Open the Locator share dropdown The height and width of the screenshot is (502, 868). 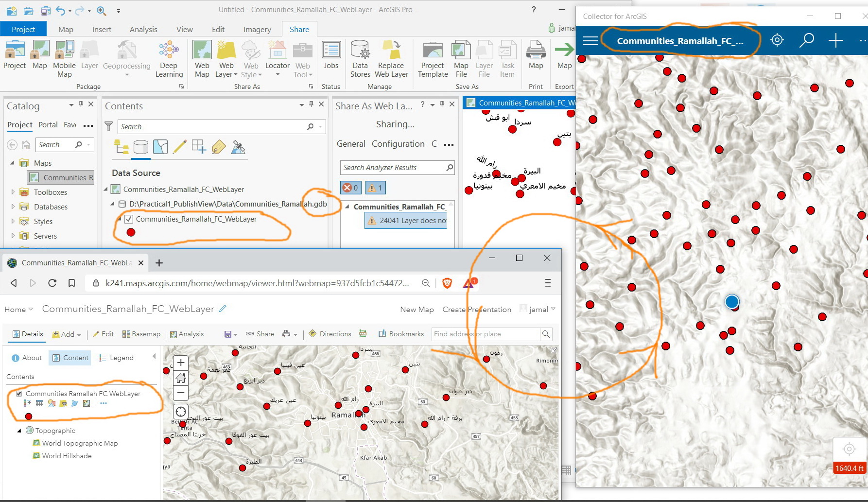click(x=278, y=59)
